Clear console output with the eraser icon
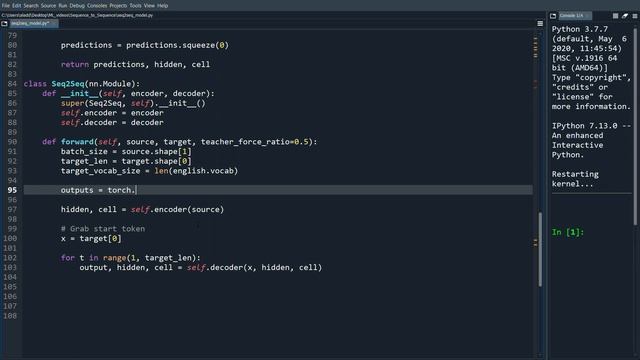 pos(625,16)
